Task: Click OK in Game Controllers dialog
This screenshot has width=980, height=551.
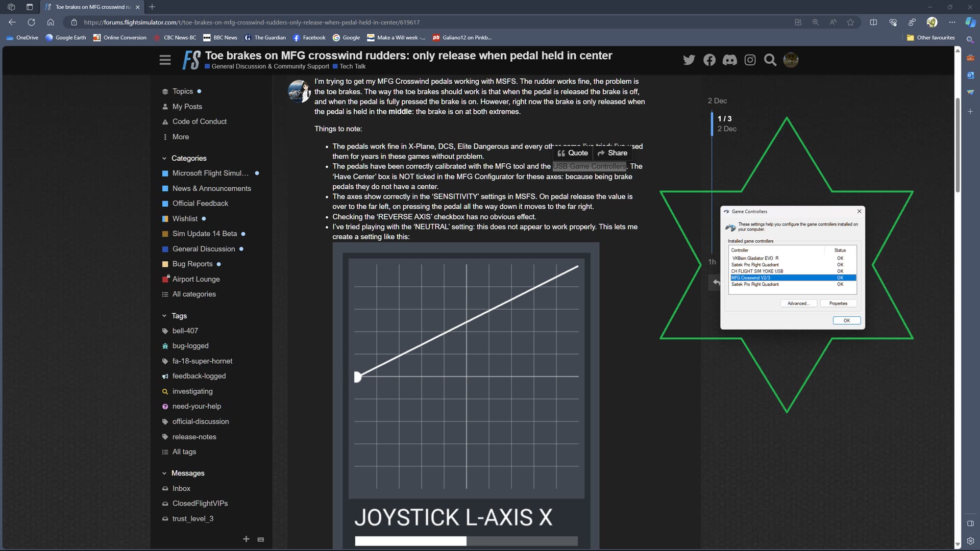Action: pyautogui.click(x=846, y=321)
